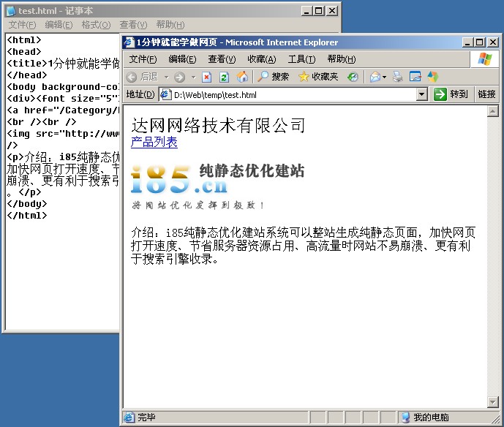Open the 收藏(A) menu in Internet Explorer

(x=262, y=59)
